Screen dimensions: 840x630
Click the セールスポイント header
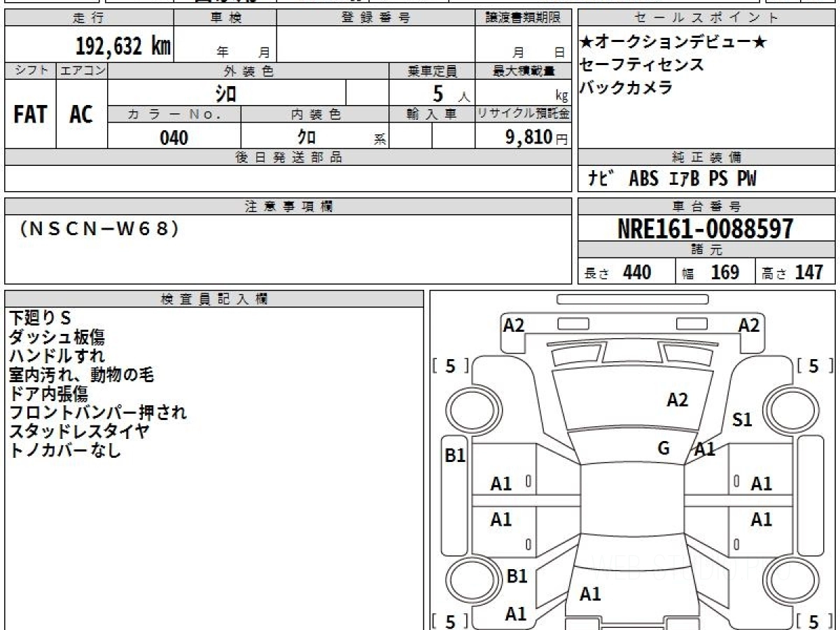(x=707, y=18)
